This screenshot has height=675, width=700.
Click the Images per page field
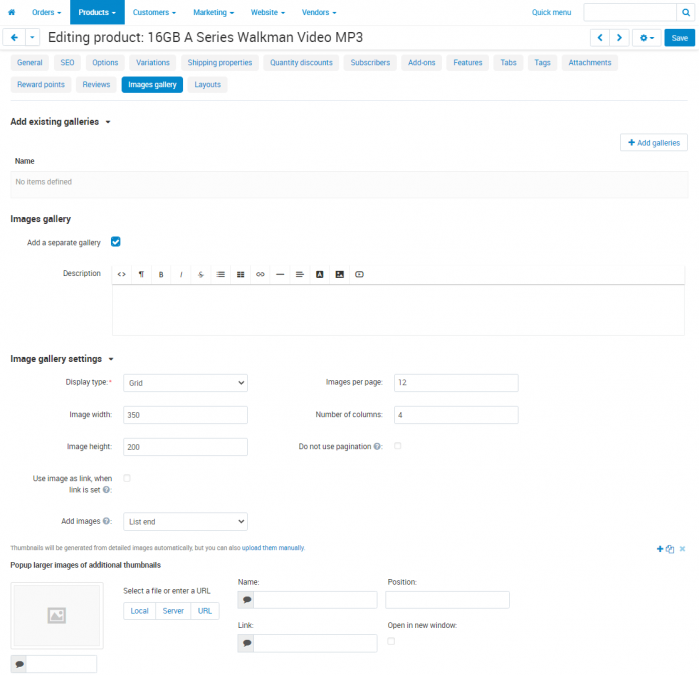click(x=456, y=383)
